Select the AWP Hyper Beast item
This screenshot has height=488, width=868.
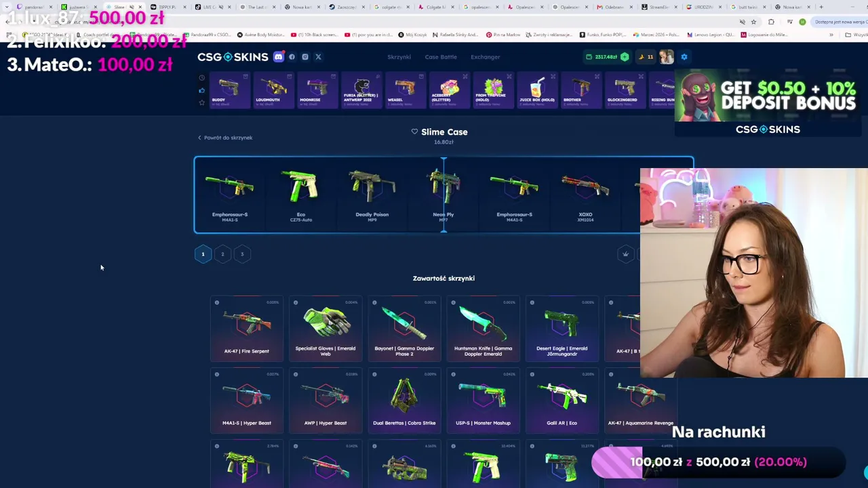click(x=325, y=401)
